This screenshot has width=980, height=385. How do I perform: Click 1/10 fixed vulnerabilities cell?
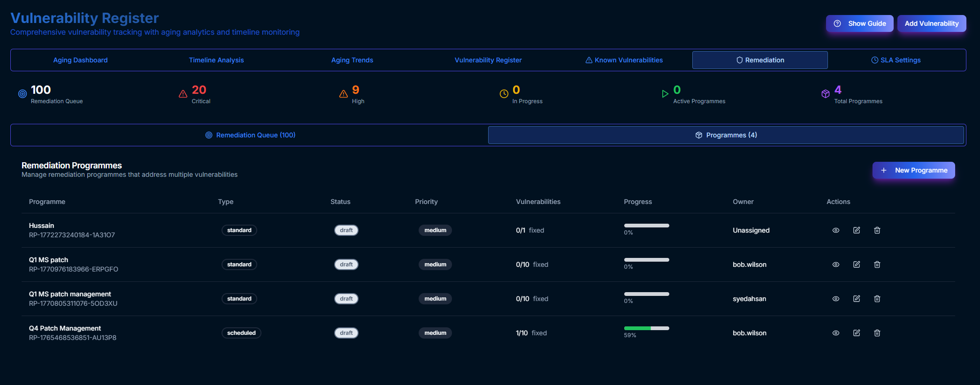click(x=531, y=333)
